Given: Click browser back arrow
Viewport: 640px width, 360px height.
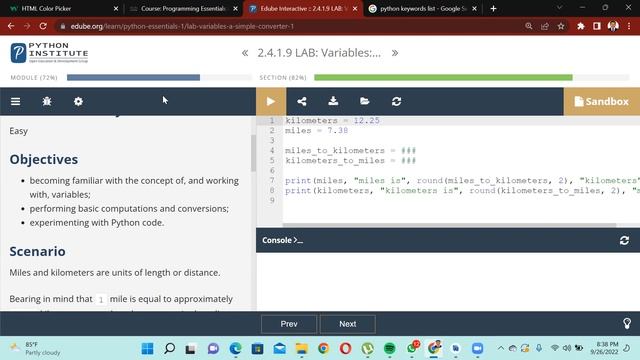Looking at the screenshot, I should 11,26.
